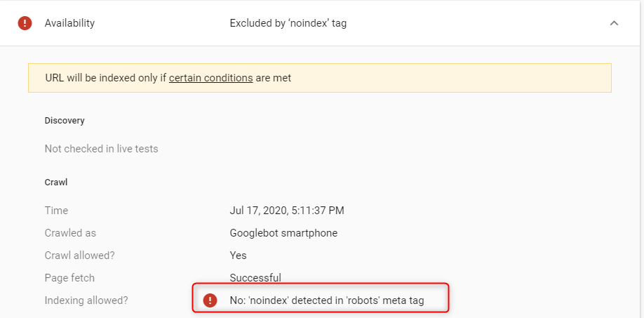644x318 pixels.
Task: Collapse the Availability section chevron
Action: [614, 23]
